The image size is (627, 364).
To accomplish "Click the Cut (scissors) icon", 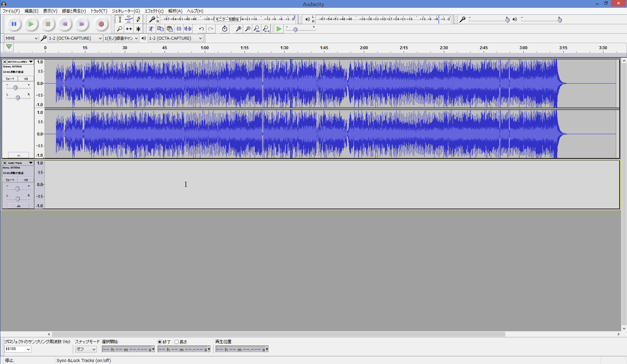I will tap(151, 29).
